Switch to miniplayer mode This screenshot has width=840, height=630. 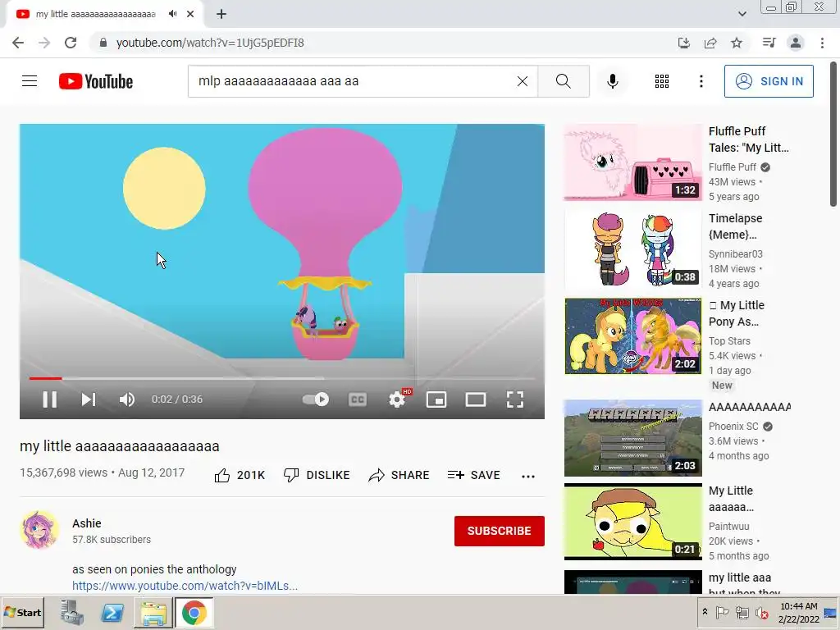pos(436,399)
